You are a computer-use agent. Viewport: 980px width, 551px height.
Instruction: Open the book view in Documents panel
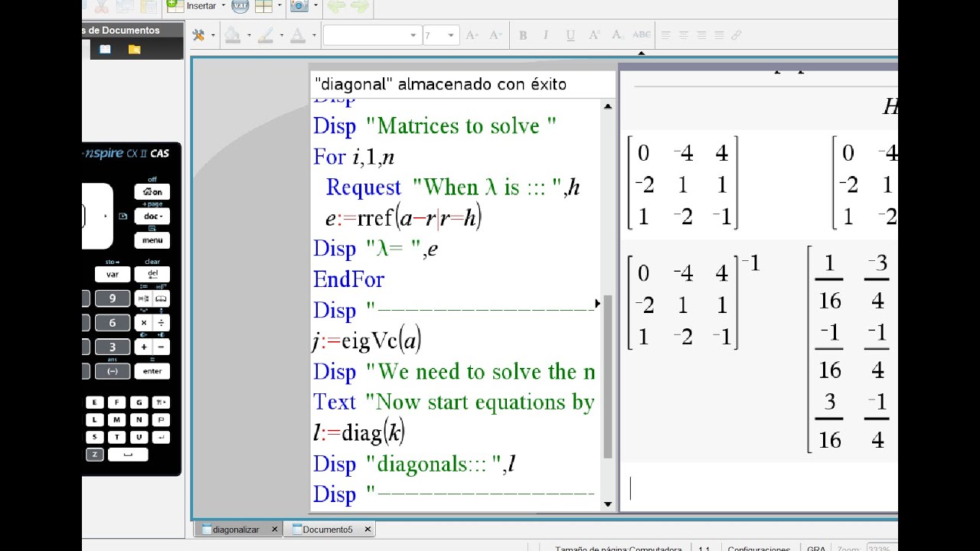105,49
